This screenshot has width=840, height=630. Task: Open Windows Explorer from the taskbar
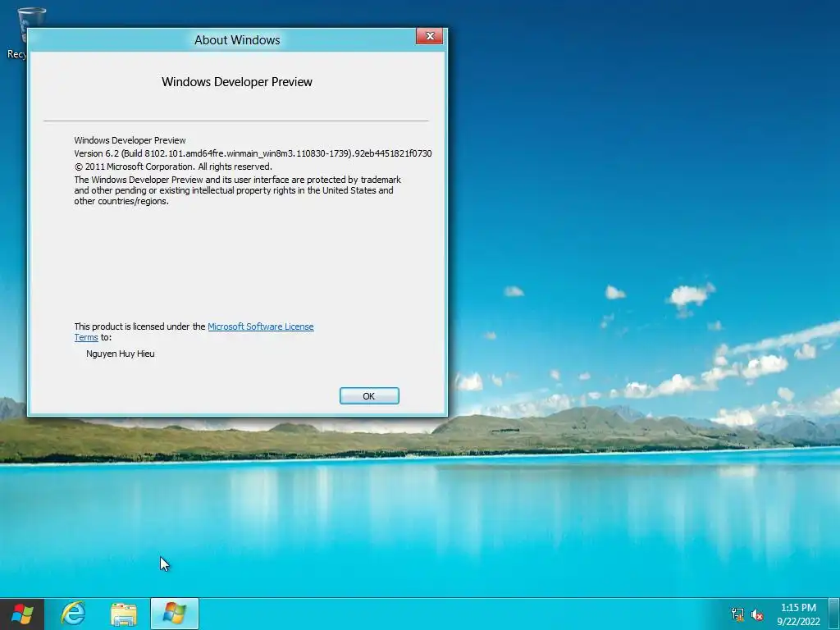tap(124, 614)
